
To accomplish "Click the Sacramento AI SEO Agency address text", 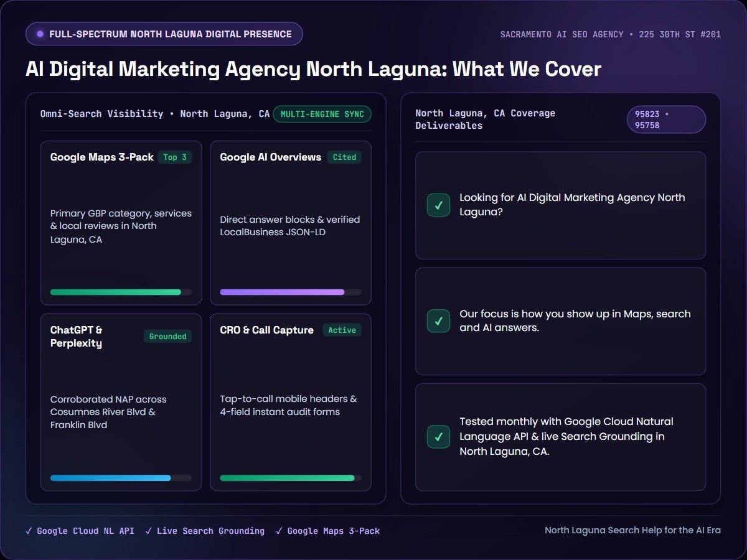I will coord(611,34).
